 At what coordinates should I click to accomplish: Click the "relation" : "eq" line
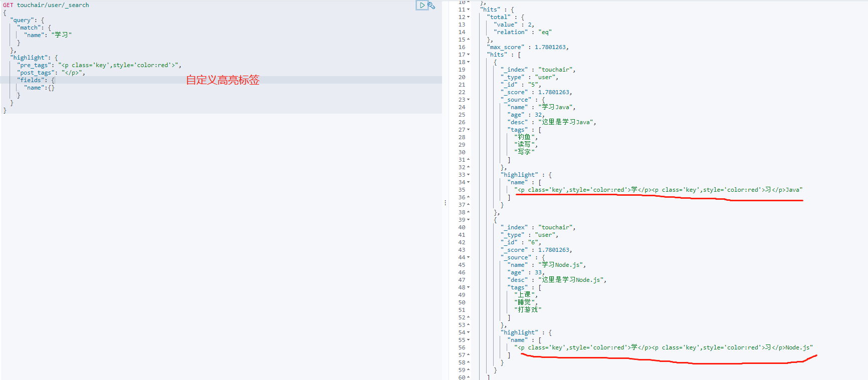523,32
